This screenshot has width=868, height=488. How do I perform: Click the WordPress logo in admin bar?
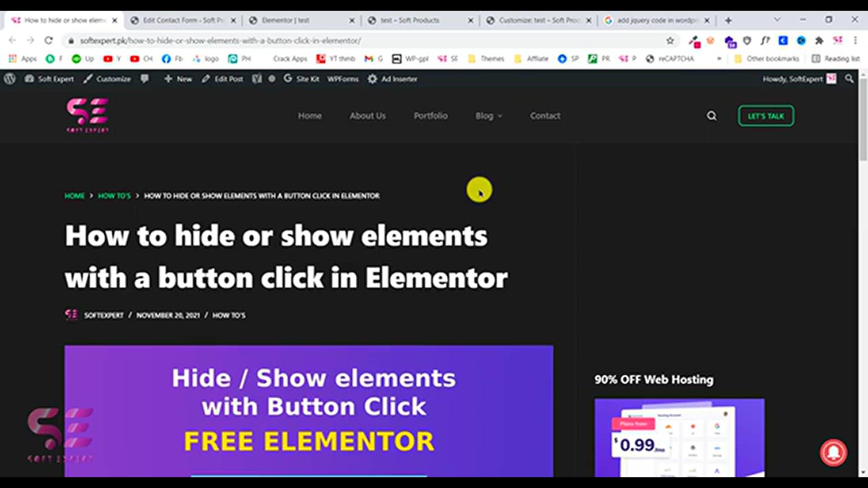[10, 79]
